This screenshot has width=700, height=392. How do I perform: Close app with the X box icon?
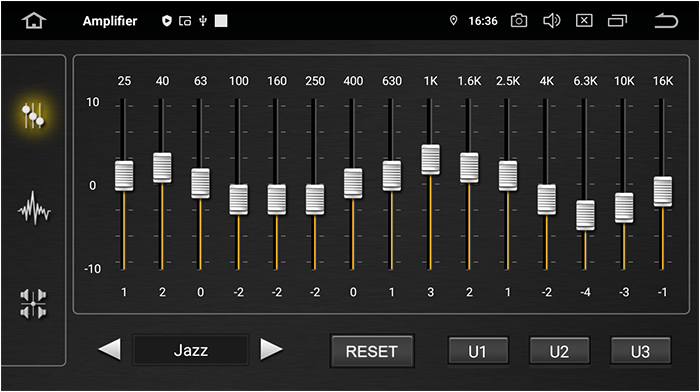[584, 21]
